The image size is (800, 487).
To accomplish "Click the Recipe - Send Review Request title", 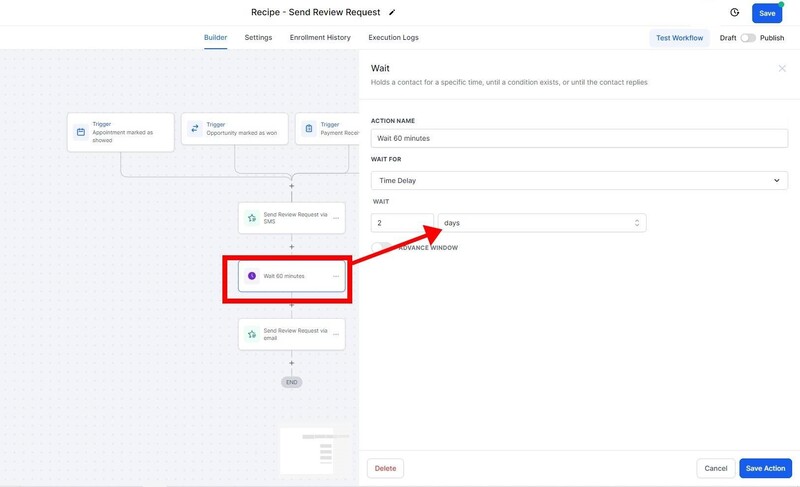I will (x=315, y=12).
